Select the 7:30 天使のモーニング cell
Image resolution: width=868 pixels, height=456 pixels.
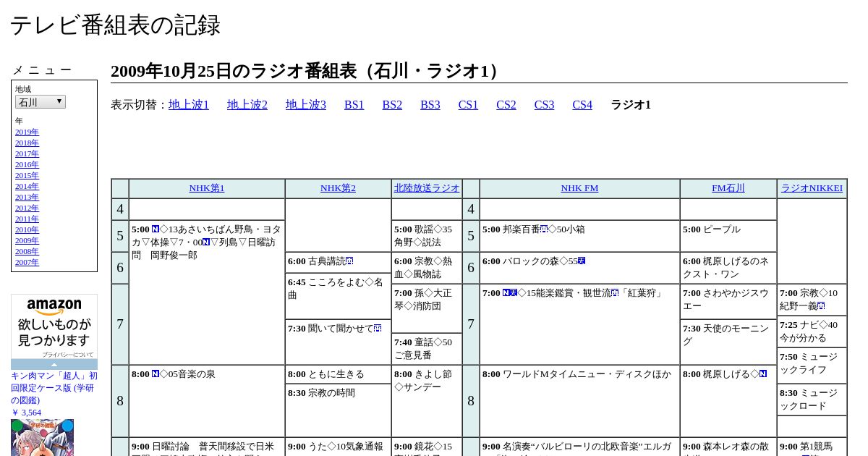pos(728,342)
